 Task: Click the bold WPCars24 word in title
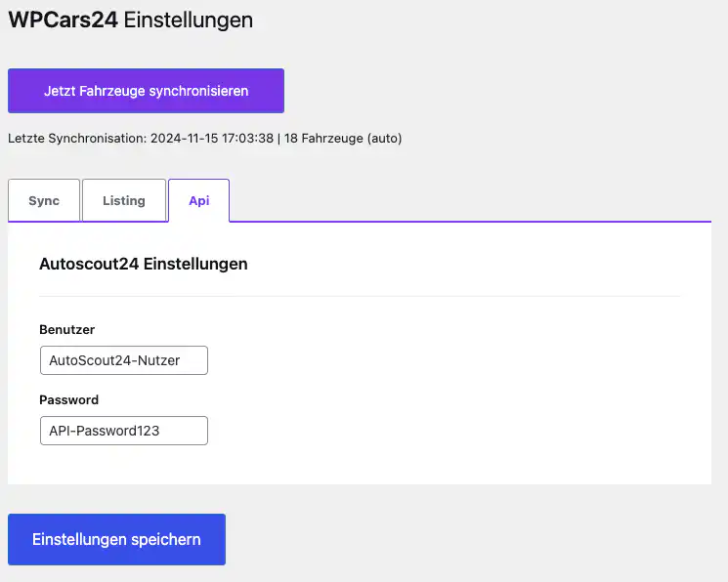(63, 20)
